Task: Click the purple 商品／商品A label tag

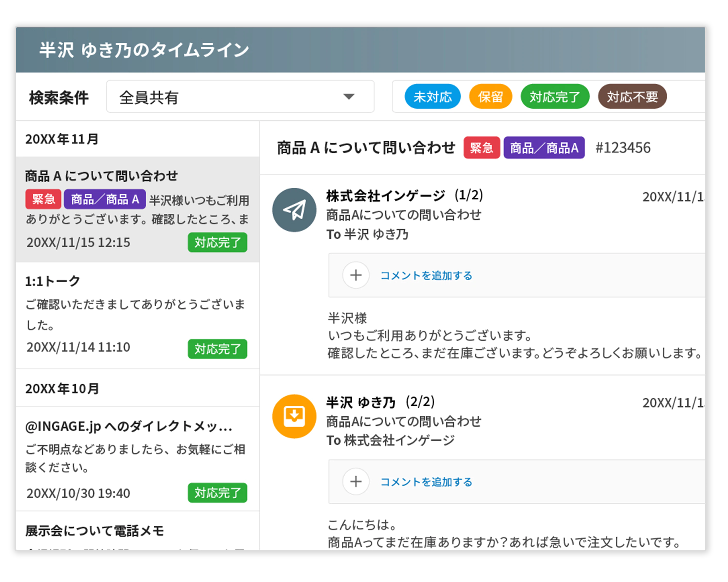Action: 544,148
